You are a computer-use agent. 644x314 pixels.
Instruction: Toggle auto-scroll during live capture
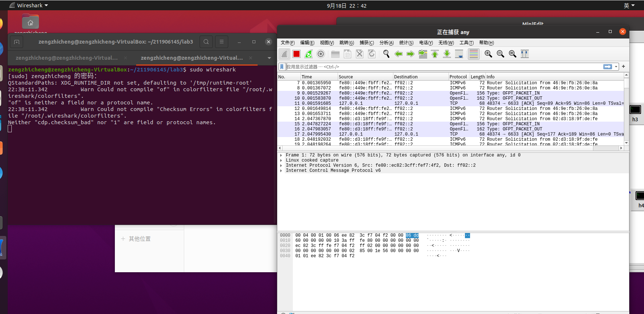tap(459, 54)
